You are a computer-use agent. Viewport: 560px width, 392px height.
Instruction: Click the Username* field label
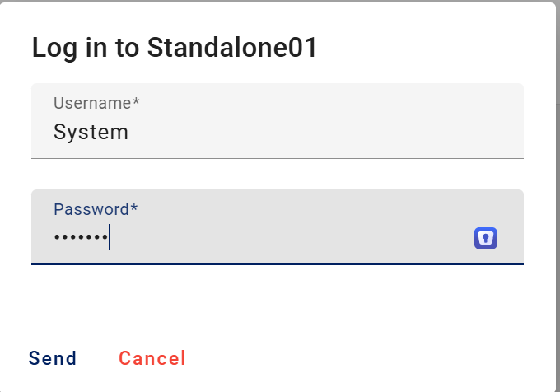[x=96, y=103]
